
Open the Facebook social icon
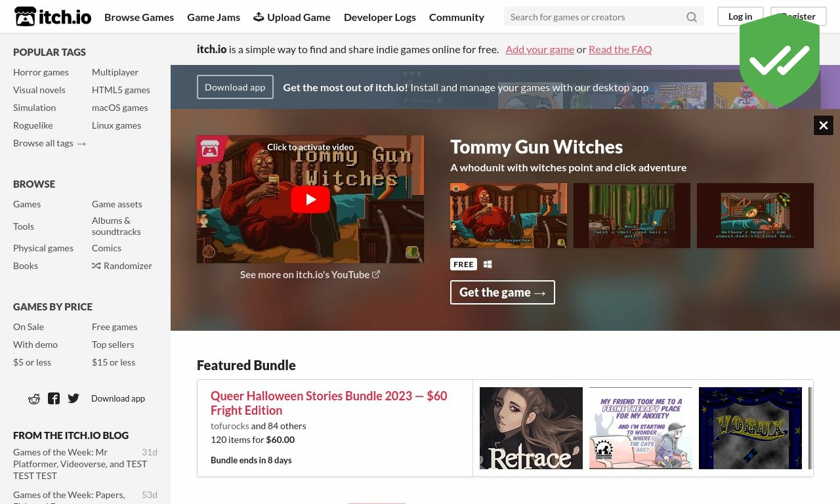[x=54, y=398]
